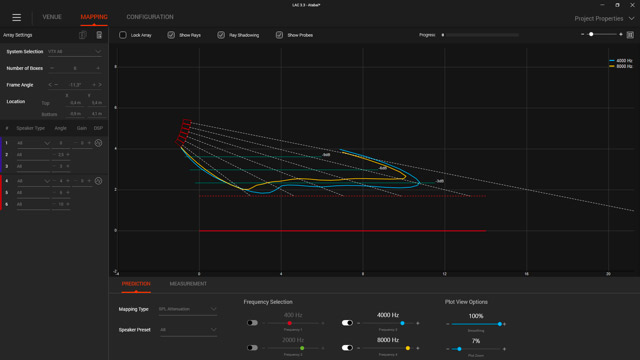
Task: Click Frame Angle coarse right arrow
Action: point(100,85)
